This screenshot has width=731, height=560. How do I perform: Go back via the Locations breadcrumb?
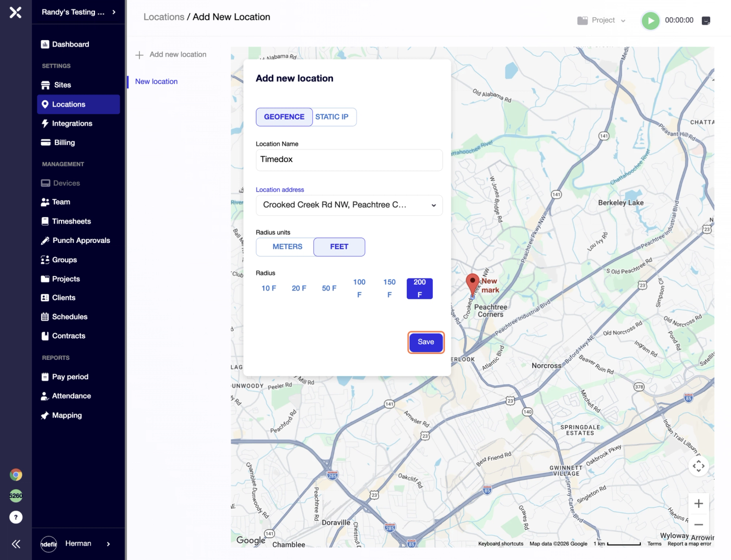[x=164, y=17]
